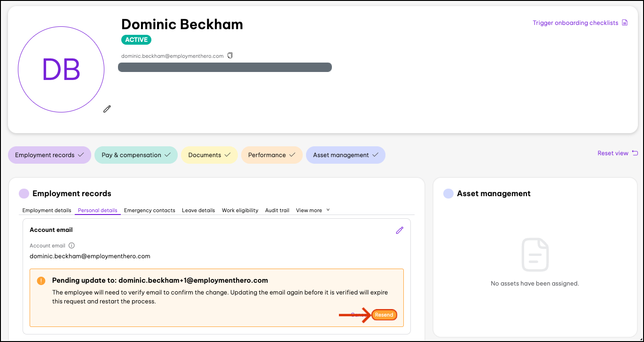Toggle the Performance category pill
The height and width of the screenshot is (342, 644).
[272, 155]
